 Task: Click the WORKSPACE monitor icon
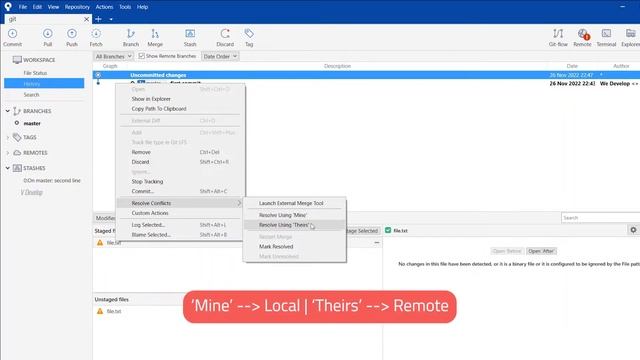tap(17, 60)
